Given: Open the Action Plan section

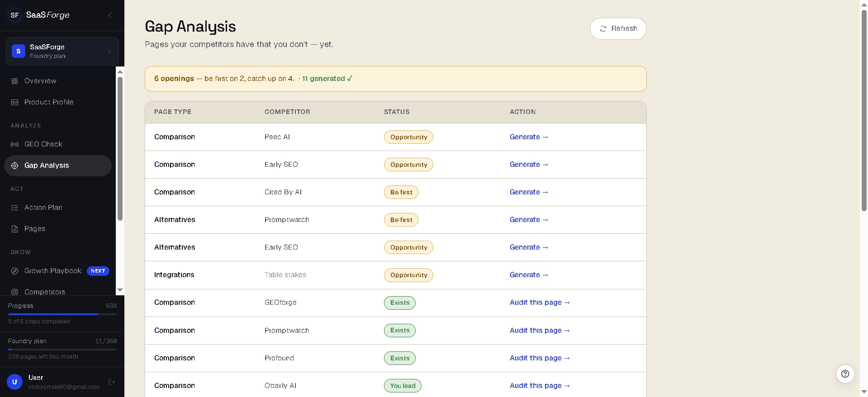Looking at the screenshot, I should point(58,208).
